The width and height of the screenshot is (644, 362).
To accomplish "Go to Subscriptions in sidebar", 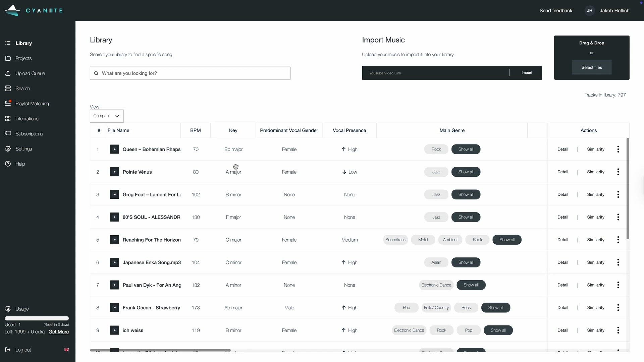I will pos(29,134).
